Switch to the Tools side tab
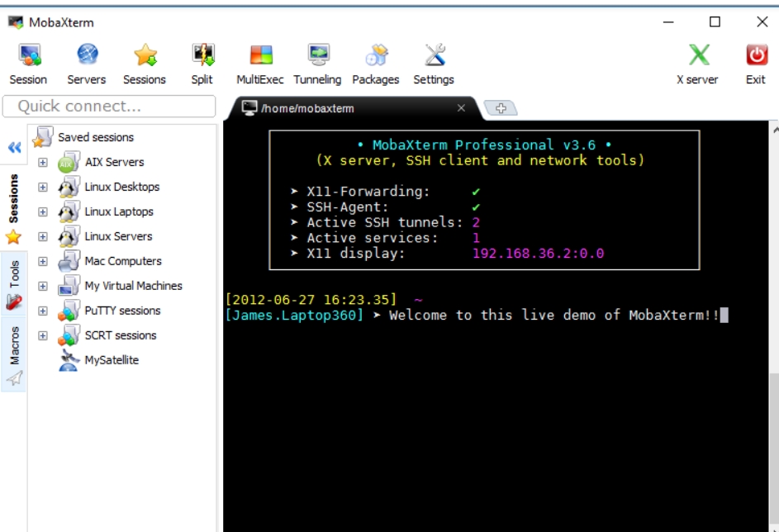This screenshot has height=532, width=779. coord(13,285)
